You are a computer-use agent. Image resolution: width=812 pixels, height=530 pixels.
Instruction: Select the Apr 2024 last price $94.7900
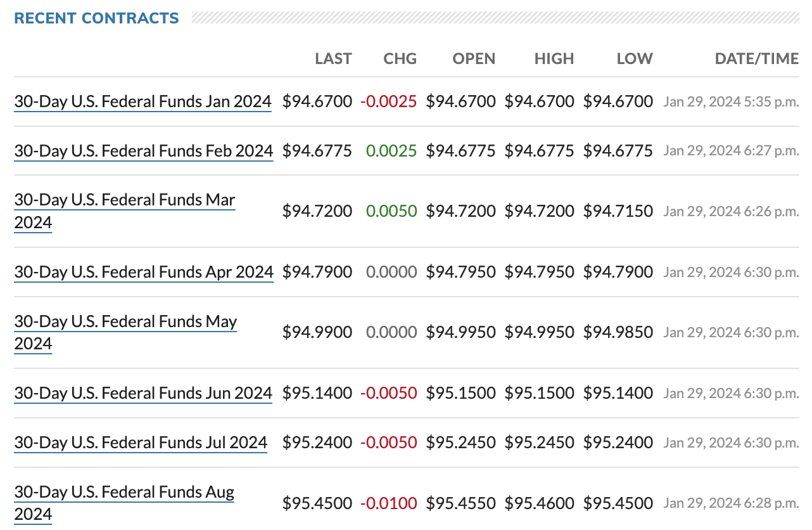[x=317, y=272]
